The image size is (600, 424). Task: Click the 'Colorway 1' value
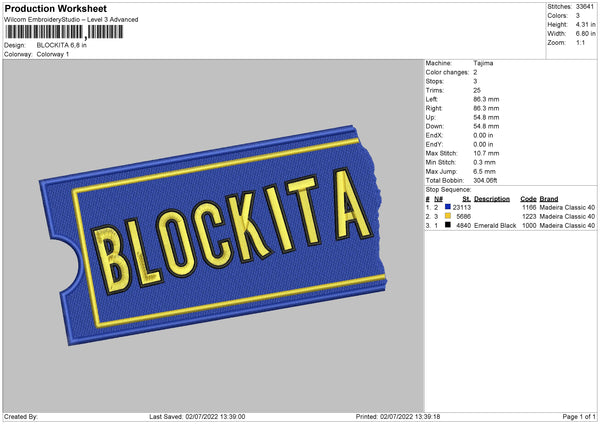(53, 54)
